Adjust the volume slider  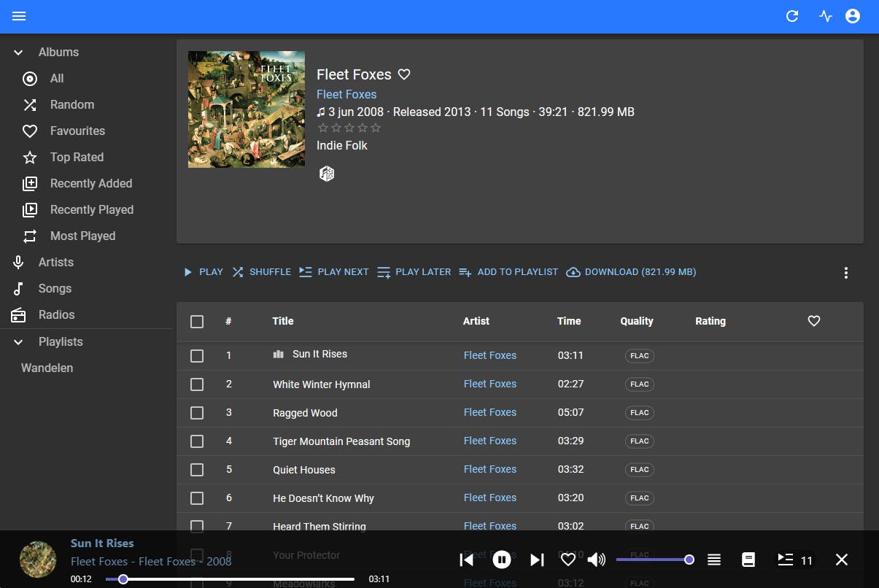pos(654,560)
